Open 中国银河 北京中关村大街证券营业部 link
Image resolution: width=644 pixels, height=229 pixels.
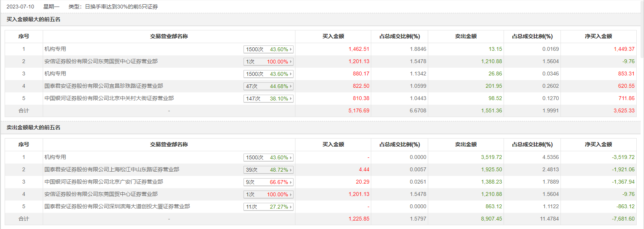pyautogui.click(x=109, y=98)
